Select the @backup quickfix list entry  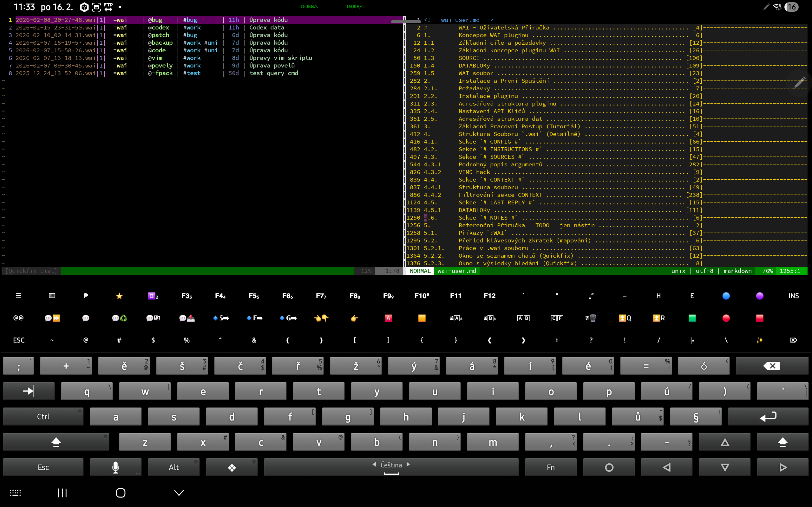(160, 42)
